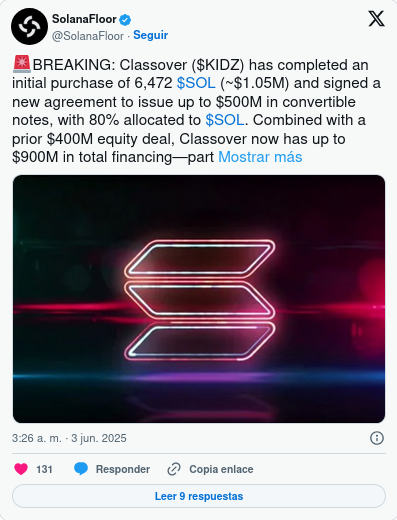The image size is (397, 520).
Task: Follow SolanaFloor via Seguir link
Action: point(150,35)
